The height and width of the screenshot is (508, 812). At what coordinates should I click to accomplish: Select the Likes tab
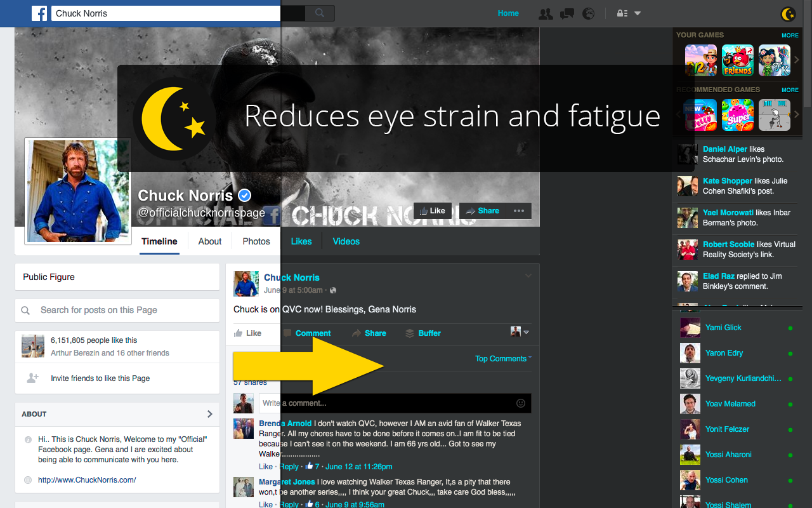coord(301,241)
